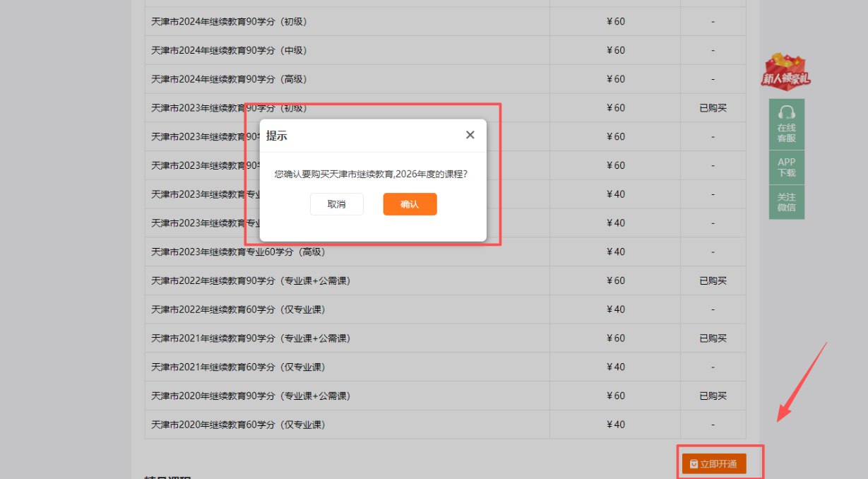Open 在线客服 customer service with headset icon

(x=786, y=124)
